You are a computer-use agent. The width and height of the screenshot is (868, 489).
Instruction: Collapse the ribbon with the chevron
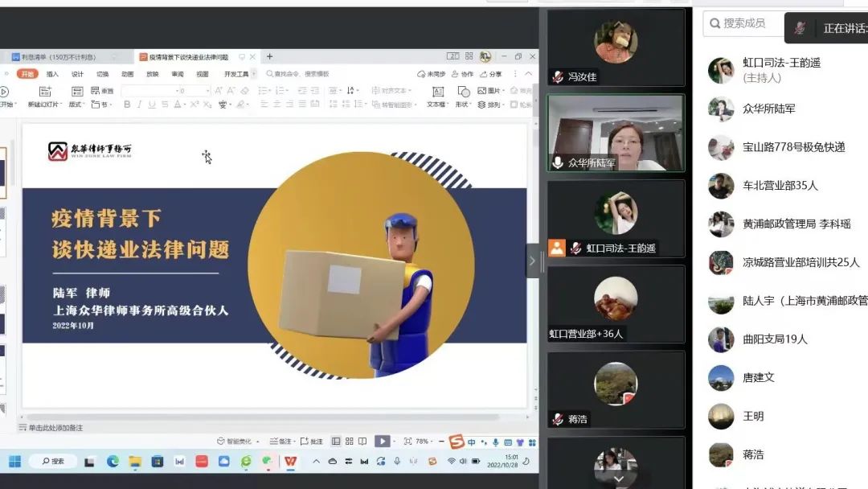(x=529, y=73)
